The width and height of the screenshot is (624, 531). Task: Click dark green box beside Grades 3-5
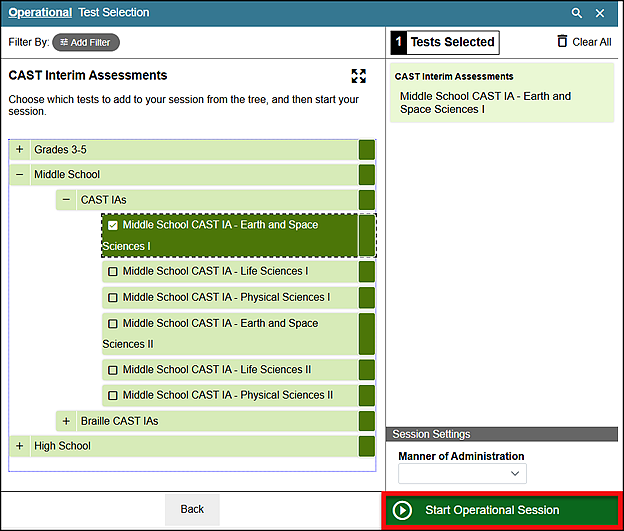click(x=367, y=150)
